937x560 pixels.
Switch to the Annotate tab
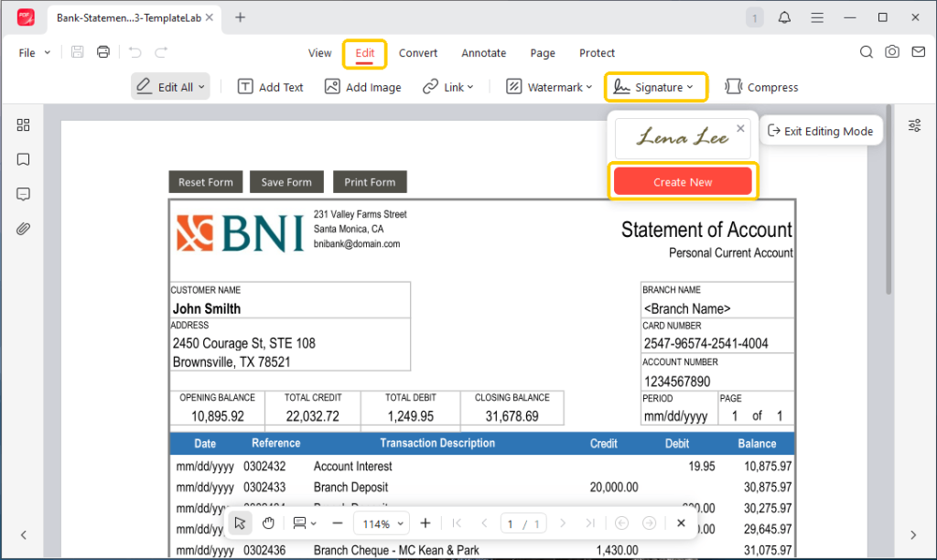pos(483,52)
